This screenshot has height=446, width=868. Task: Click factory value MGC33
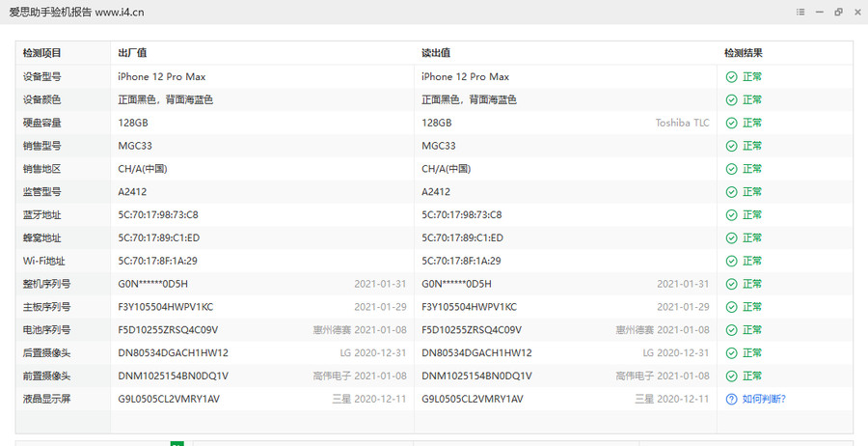pyautogui.click(x=135, y=146)
